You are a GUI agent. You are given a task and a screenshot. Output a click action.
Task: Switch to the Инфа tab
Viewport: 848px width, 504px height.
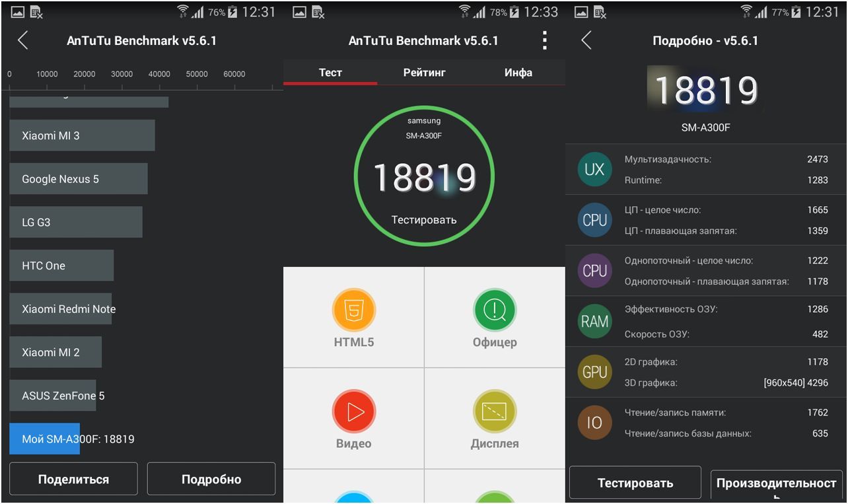tap(518, 73)
